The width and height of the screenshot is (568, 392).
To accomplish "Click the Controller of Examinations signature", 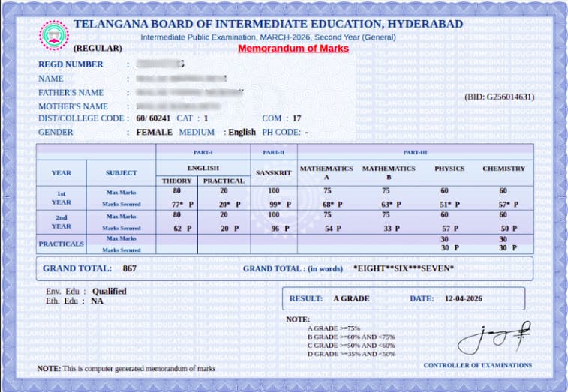I will pyautogui.click(x=494, y=337).
